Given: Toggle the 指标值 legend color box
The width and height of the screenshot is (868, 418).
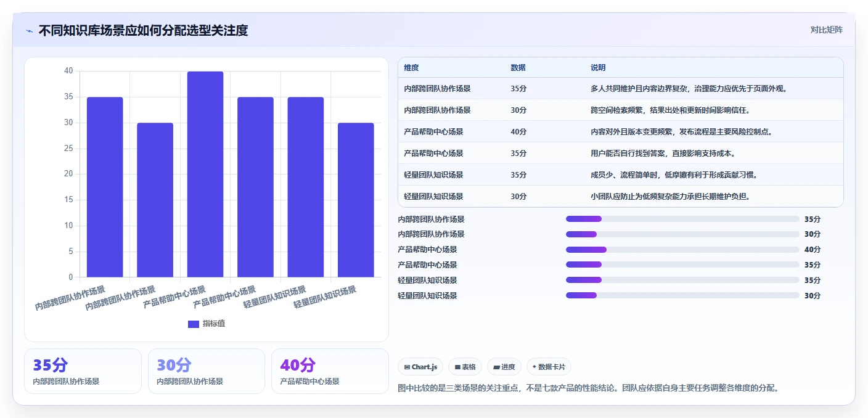Looking at the screenshot, I should pyautogui.click(x=194, y=324).
